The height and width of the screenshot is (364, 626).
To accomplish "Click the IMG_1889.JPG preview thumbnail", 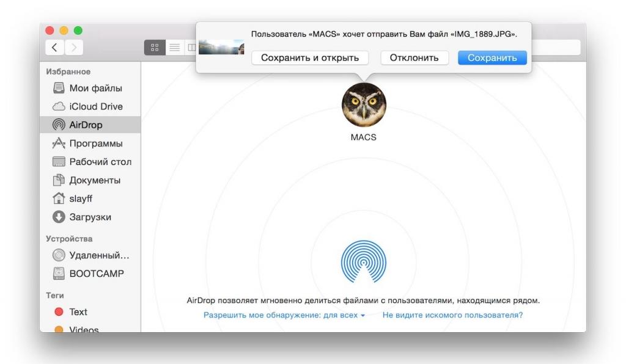I will [x=221, y=47].
